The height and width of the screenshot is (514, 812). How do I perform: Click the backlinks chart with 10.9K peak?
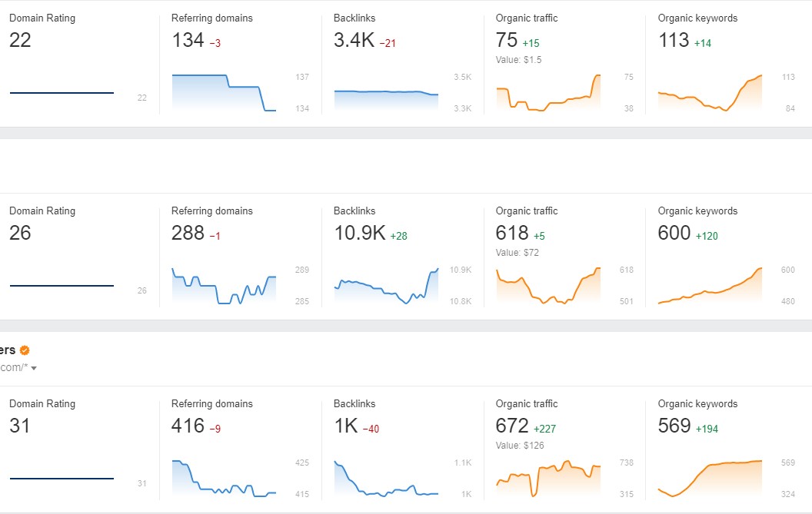385,287
